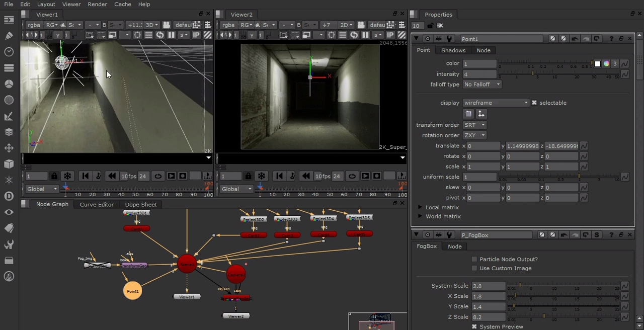The width and height of the screenshot is (644, 330).
Task: Open the Color nodes toolbar icon
Action: 9,84
